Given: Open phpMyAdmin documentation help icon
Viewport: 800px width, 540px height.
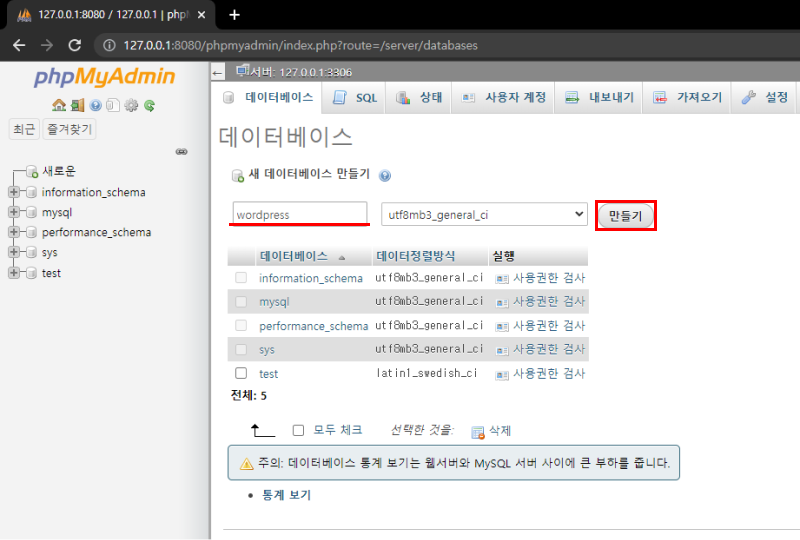Looking at the screenshot, I should pos(95,105).
